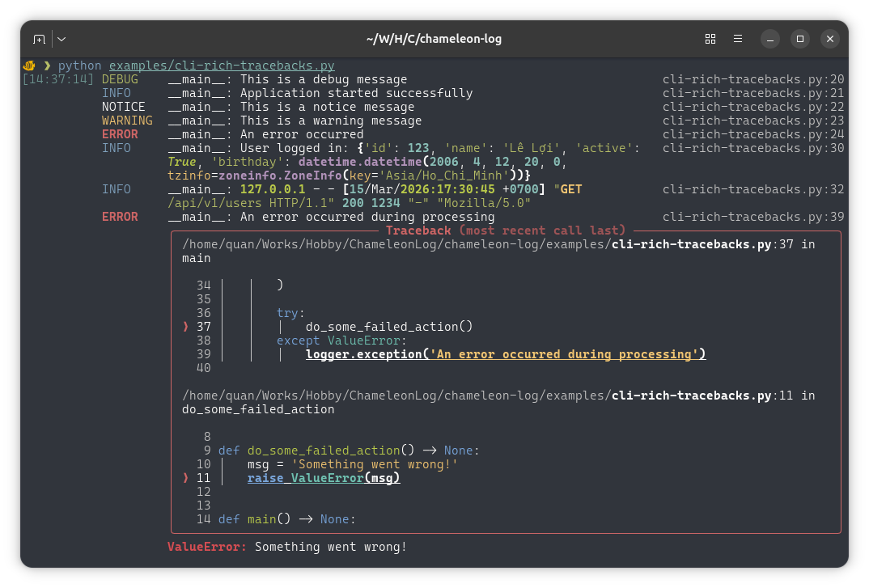Click the 'def main() -> None:' line
This screenshot has height=588, width=869.
point(286,519)
